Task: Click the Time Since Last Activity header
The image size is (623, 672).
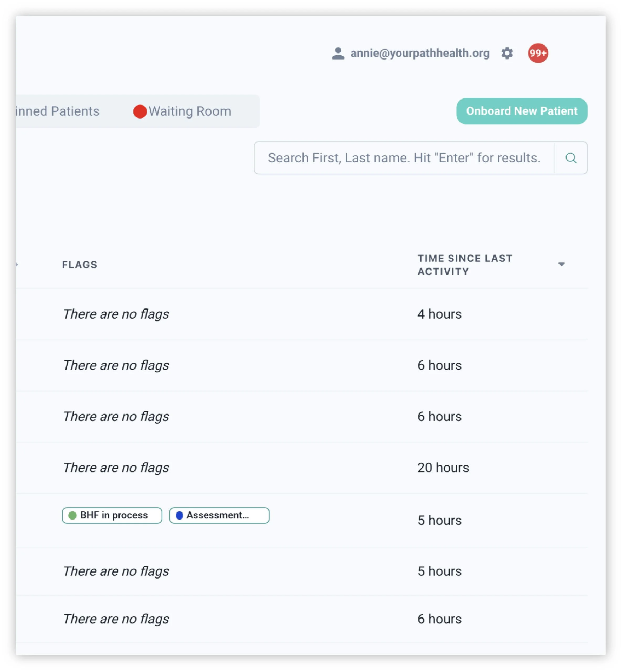Action: tap(465, 264)
